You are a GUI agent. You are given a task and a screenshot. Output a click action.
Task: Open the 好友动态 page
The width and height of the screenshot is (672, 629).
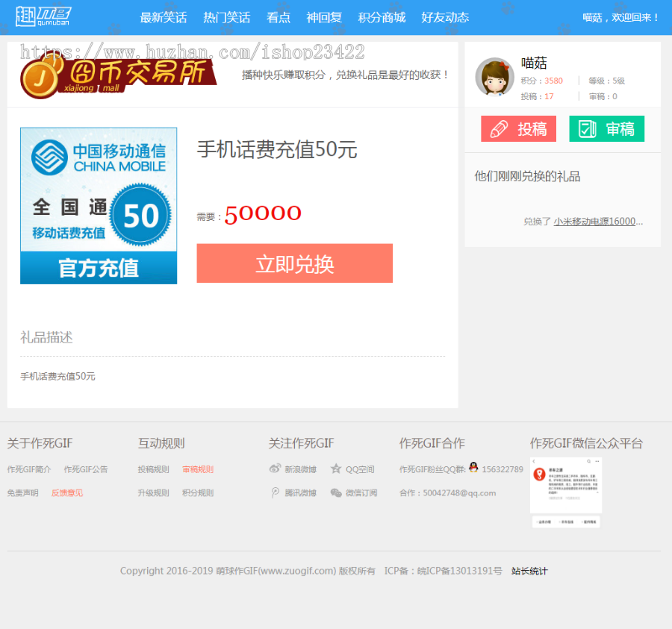point(445,18)
